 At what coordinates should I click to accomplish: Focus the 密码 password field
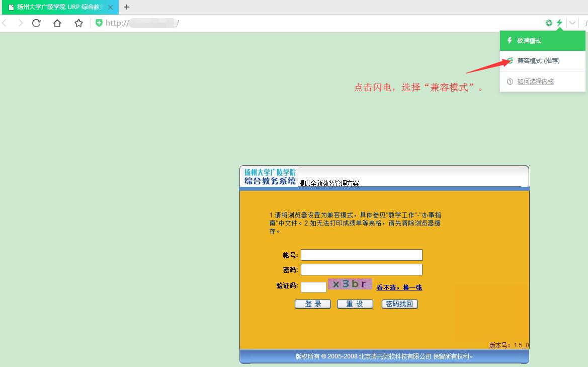361,270
